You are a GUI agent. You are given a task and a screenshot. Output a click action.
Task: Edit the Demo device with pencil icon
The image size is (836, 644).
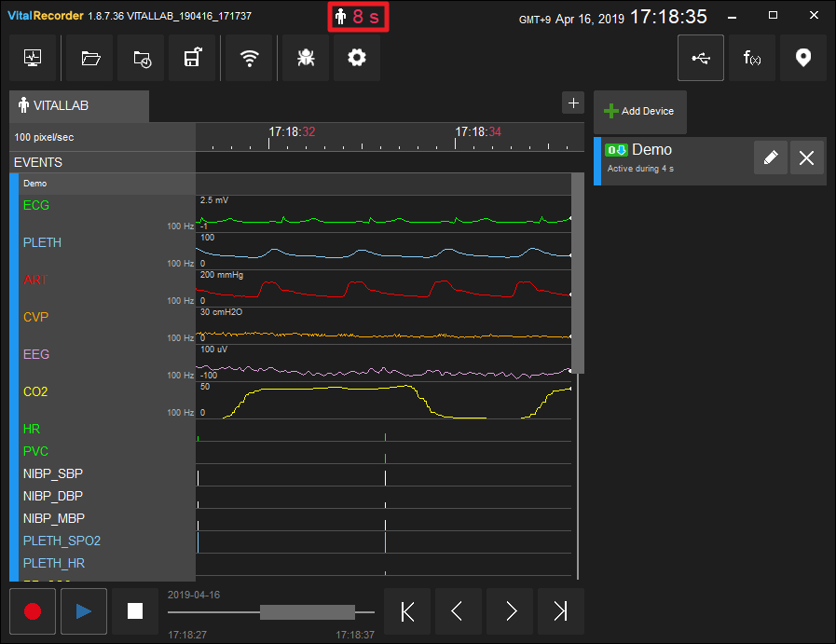(x=771, y=158)
